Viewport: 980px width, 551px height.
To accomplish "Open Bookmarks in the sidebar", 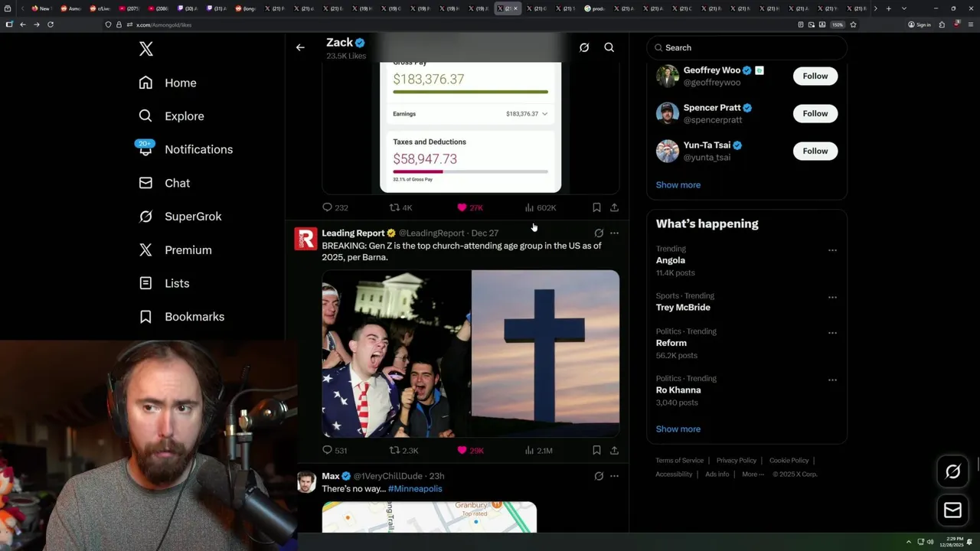I will tap(181, 317).
